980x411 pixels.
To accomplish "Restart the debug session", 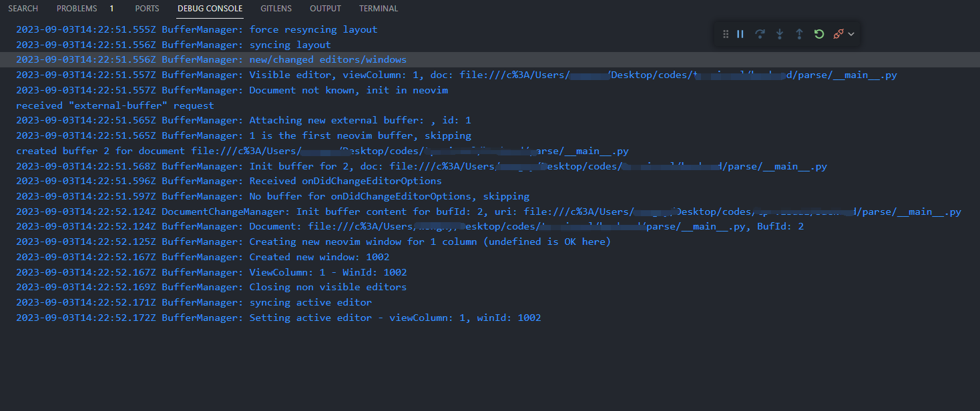I will (x=819, y=34).
